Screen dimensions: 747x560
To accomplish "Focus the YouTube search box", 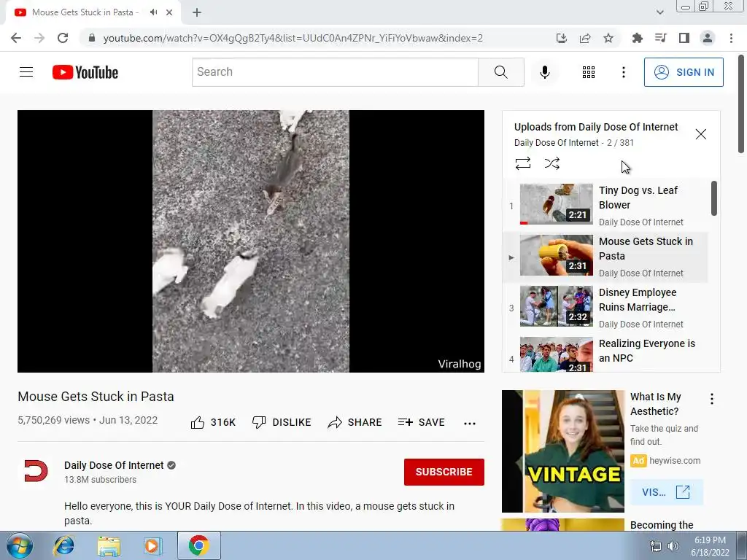I will pyautogui.click(x=335, y=72).
